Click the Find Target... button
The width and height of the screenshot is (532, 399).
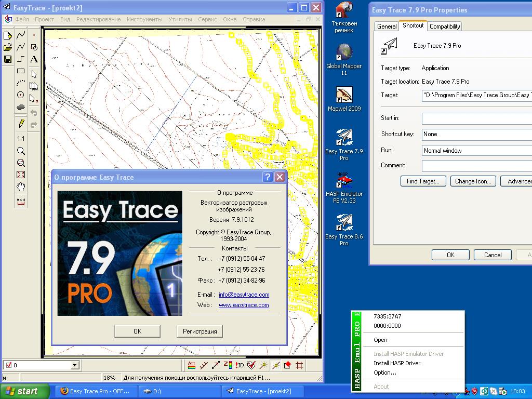(x=423, y=181)
